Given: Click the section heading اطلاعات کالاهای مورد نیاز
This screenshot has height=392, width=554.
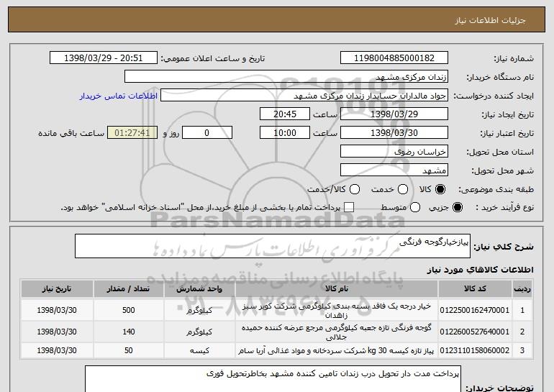Looking at the screenshot, I should tap(480, 270).
